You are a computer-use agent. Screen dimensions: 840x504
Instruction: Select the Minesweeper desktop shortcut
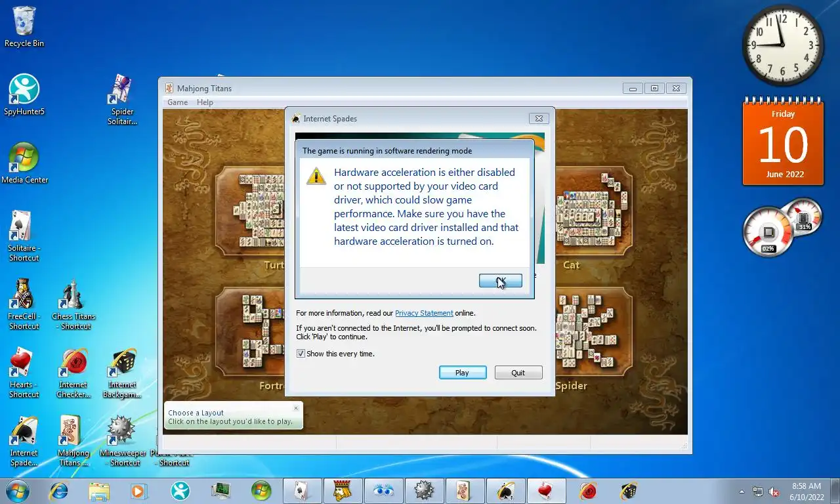click(x=123, y=441)
